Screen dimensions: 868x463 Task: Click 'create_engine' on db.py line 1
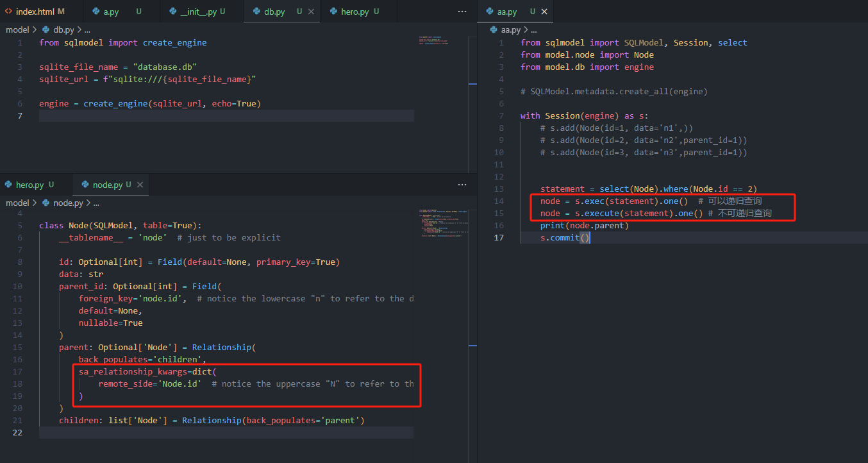[x=174, y=42]
